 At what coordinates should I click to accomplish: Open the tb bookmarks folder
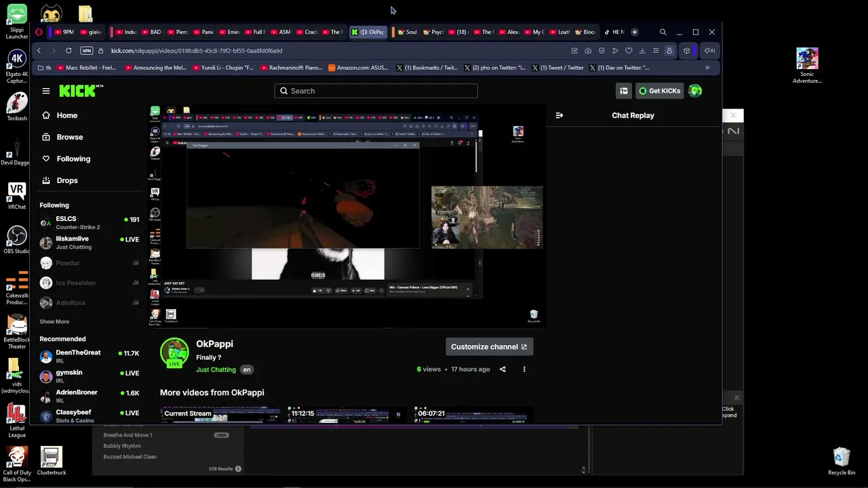point(45,68)
